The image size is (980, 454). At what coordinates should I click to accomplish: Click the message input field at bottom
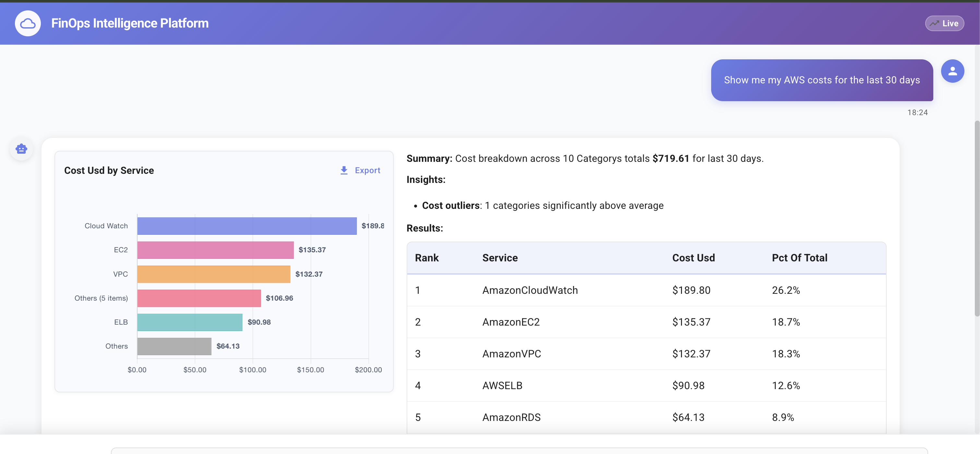pyautogui.click(x=519, y=450)
